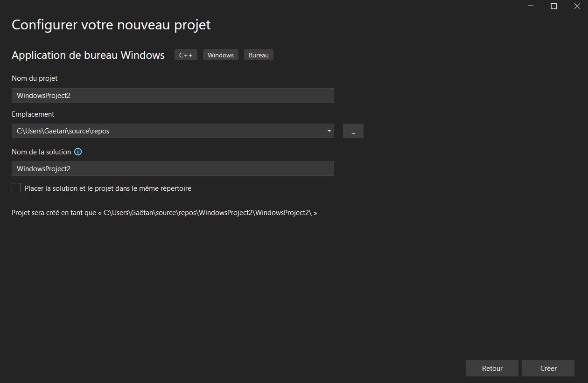588x383 pixels.
Task: Click the Créer button
Action: click(548, 368)
